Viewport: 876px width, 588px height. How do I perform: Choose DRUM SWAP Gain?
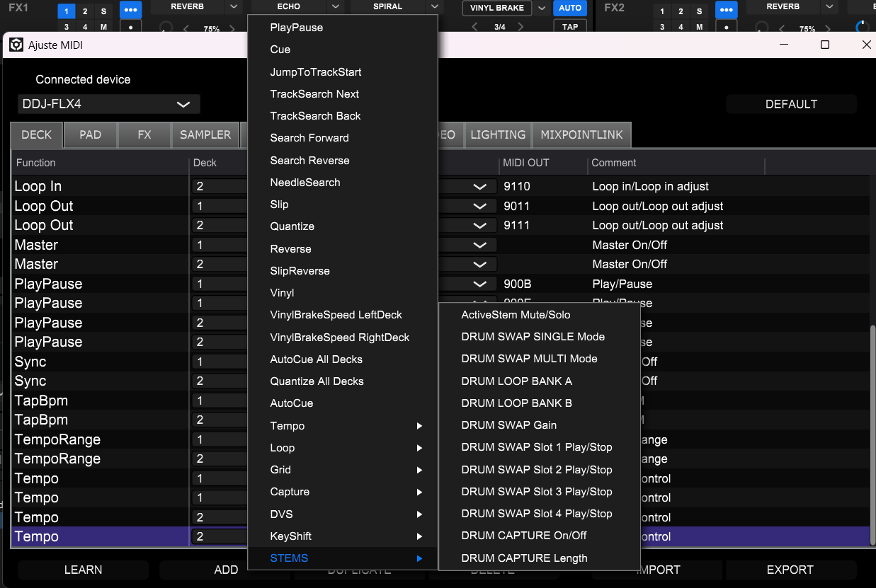(539, 425)
